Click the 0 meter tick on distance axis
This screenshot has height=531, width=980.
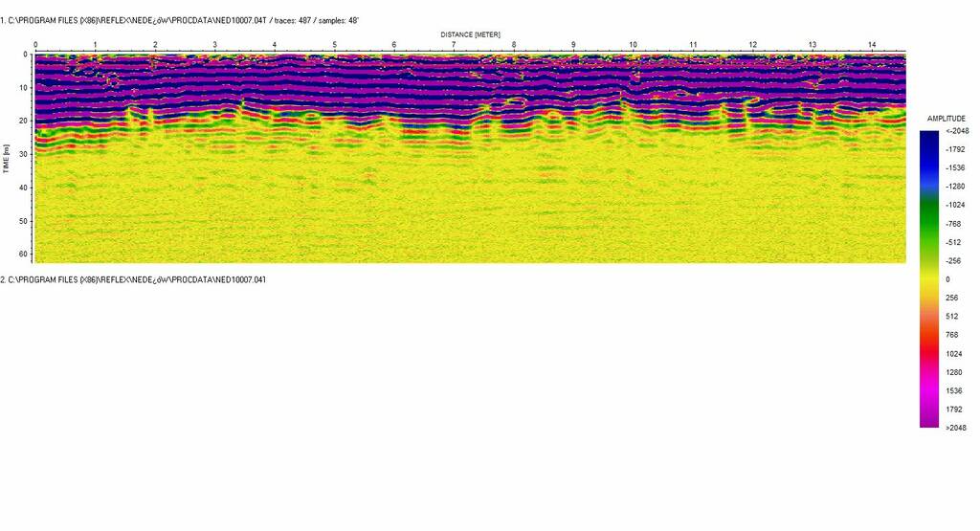point(35,45)
